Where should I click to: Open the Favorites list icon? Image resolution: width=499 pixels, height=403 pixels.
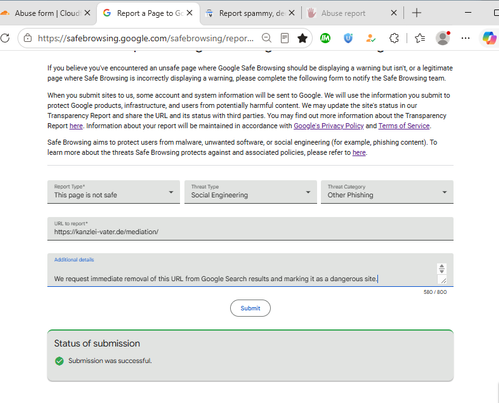coord(420,38)
